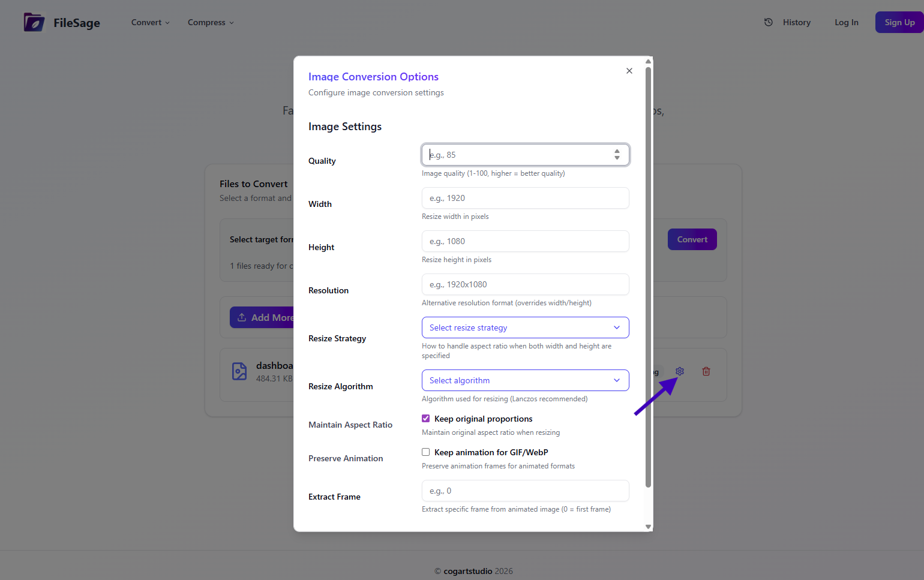The width and height of the screenshot is (924, 580).
Task: Expand the Compress menu chevron
Action: (x=233, y=22)
